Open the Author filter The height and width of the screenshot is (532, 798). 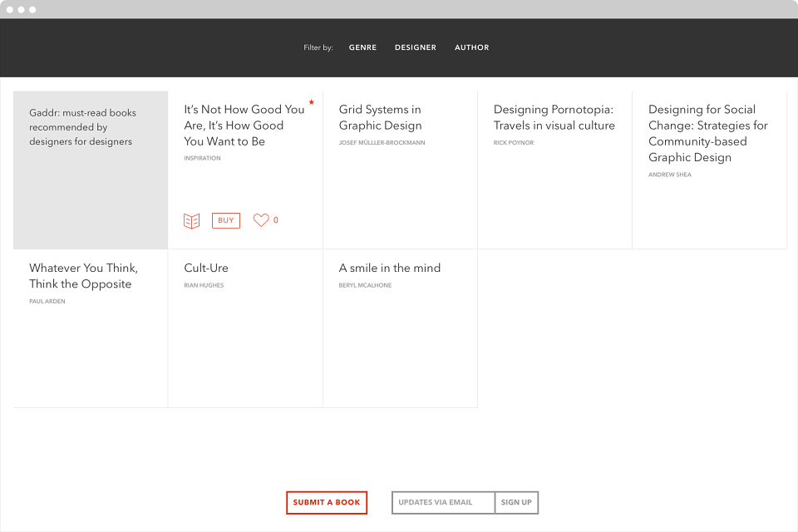pyautogui.click(x=472, y=47)
